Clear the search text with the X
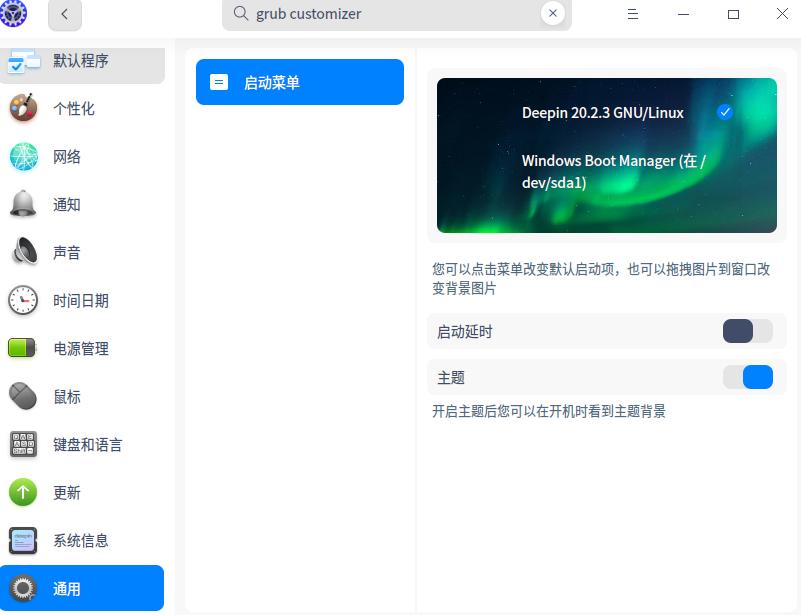Viewport: 801px width, 615px height. [553, 13]
